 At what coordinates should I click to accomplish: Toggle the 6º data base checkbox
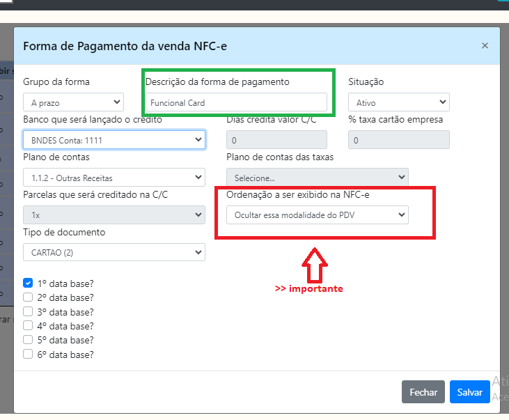[x=28, y=354]
